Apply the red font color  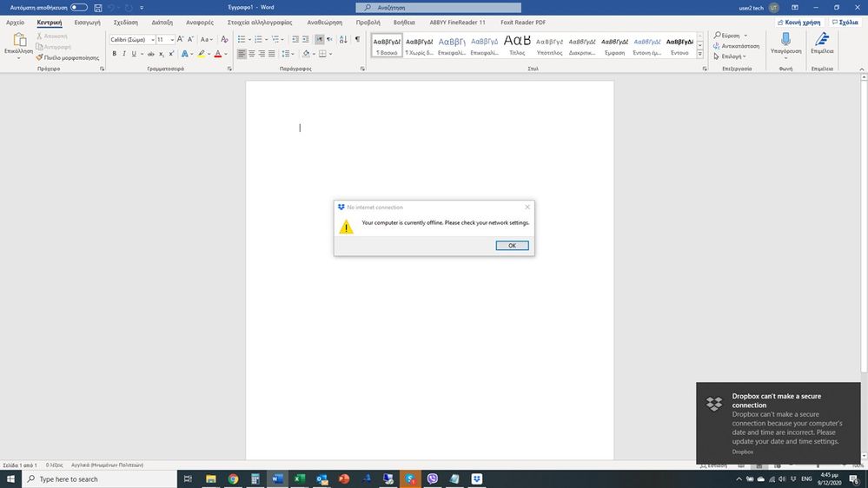coord(218,54)
